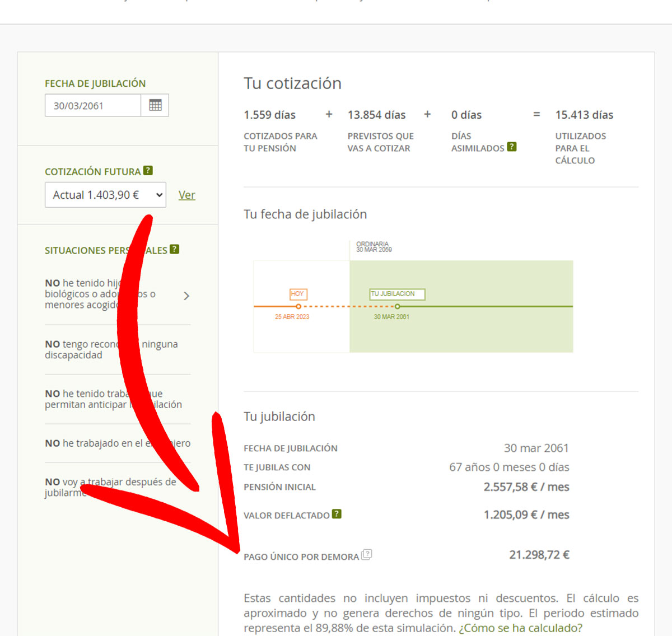Click the ORDINARIA 30 MAR 2059 label
Image resolution: width=672 pixels, height=636 pixels.
[374, 247]
